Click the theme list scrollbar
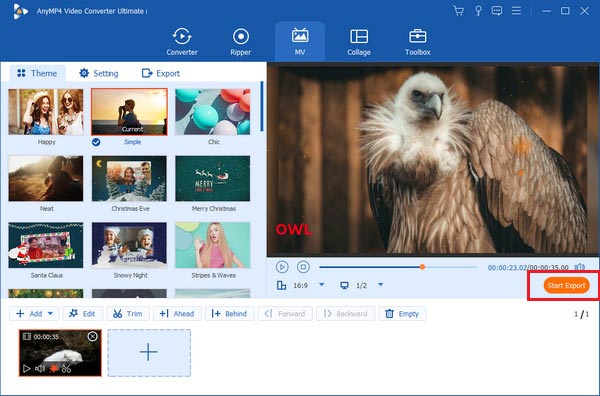 (x=262, y=106)
